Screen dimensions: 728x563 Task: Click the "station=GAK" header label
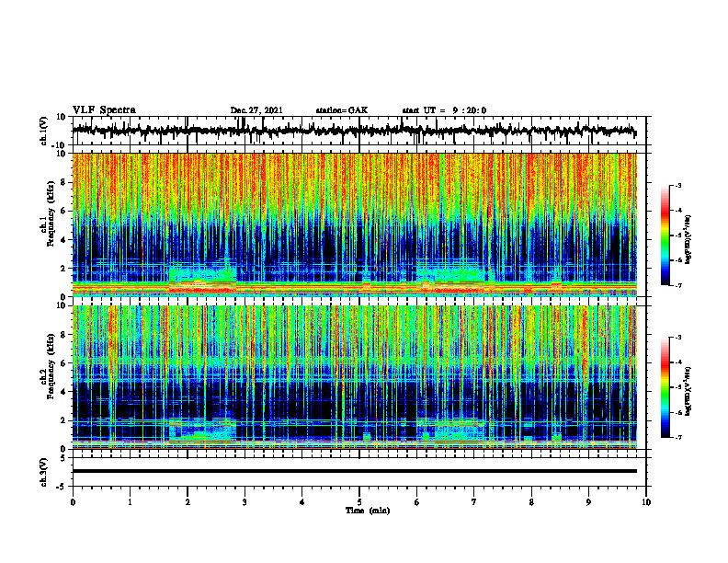tap(342, 110)
